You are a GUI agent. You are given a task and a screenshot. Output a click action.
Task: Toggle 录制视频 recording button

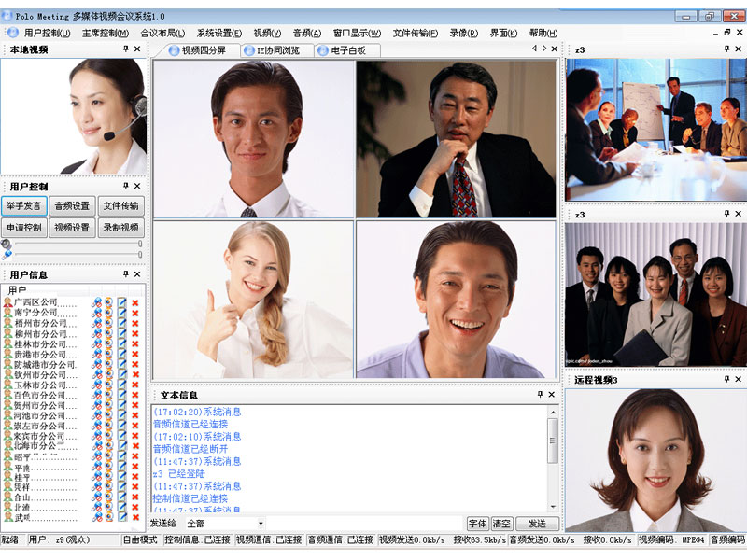(120, 228)
